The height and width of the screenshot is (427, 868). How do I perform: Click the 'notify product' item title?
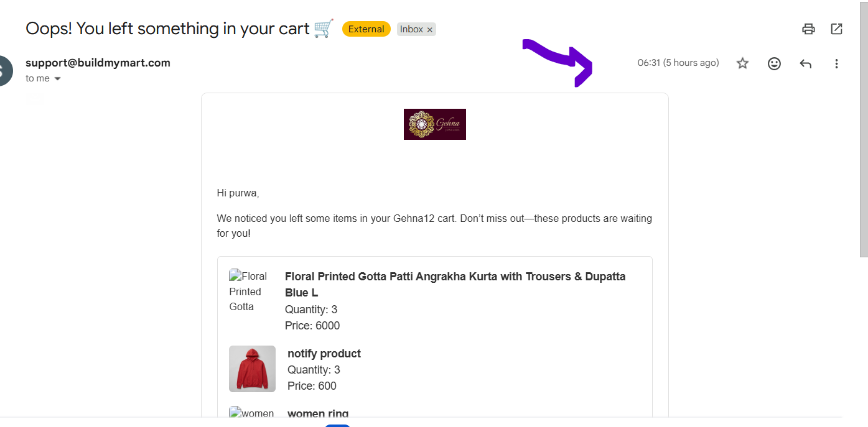click(324, 354)
